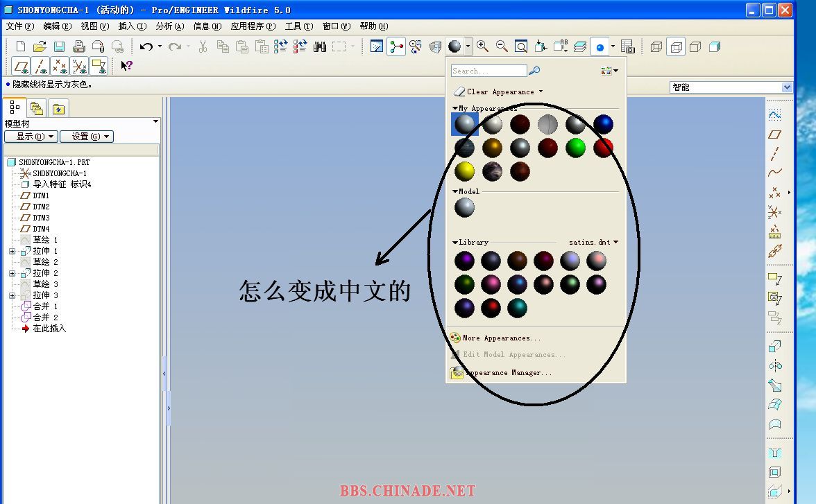Viewport: 816px width, 504px height.
Task: Toggle datum axes display on/off
Action: pos(40,66)
